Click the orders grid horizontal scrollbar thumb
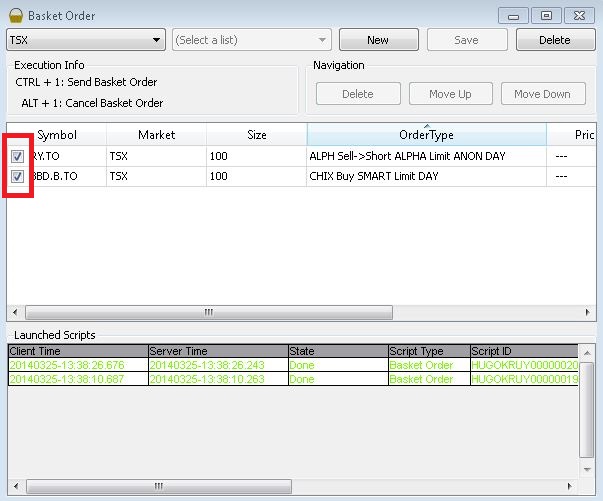The image size is (603, 501). (x=208, y=312)
